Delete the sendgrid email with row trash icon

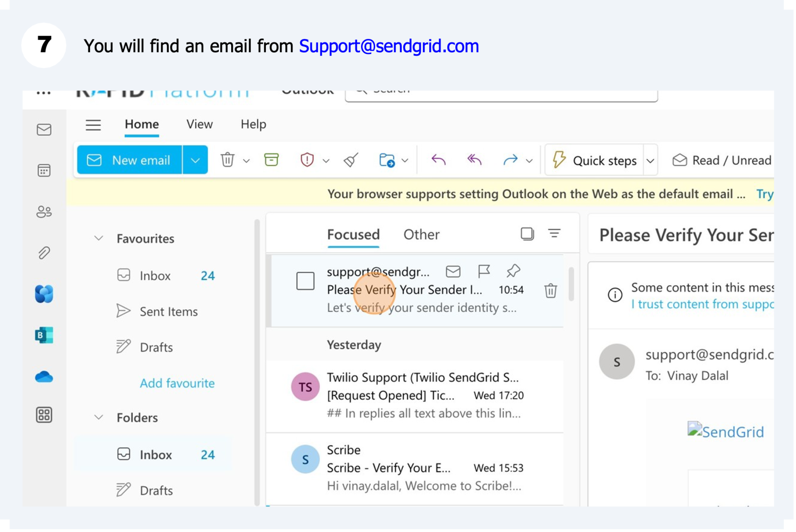point(551,290)
